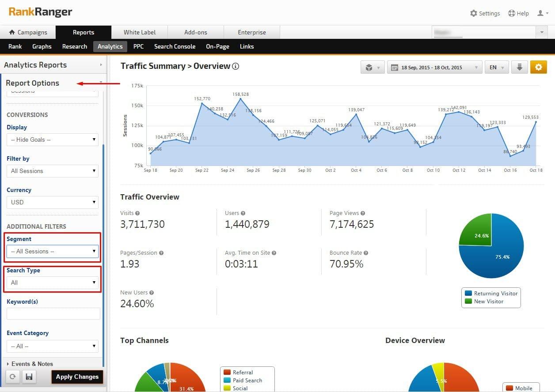Open the On-Page submenu item
This screenshot has width=555, height=392.
click(x=217, y=46)
